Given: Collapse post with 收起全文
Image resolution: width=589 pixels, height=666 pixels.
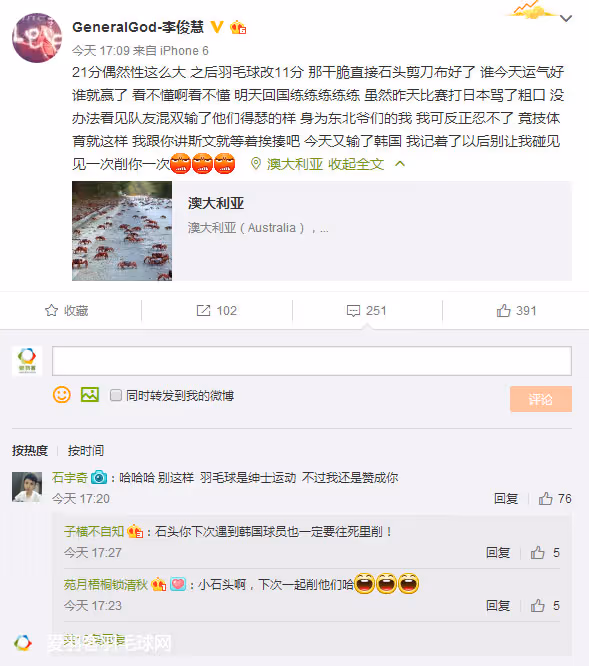Looking at the screenshot, I should click(356, 164).
